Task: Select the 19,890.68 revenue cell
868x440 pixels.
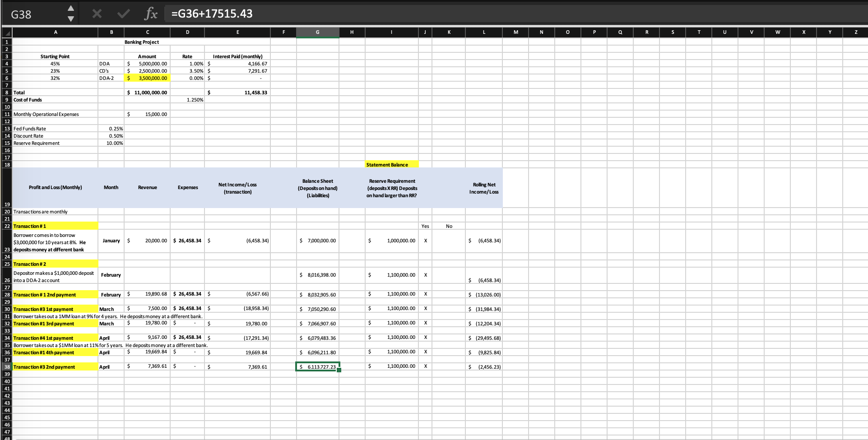Action: (147, 294)
